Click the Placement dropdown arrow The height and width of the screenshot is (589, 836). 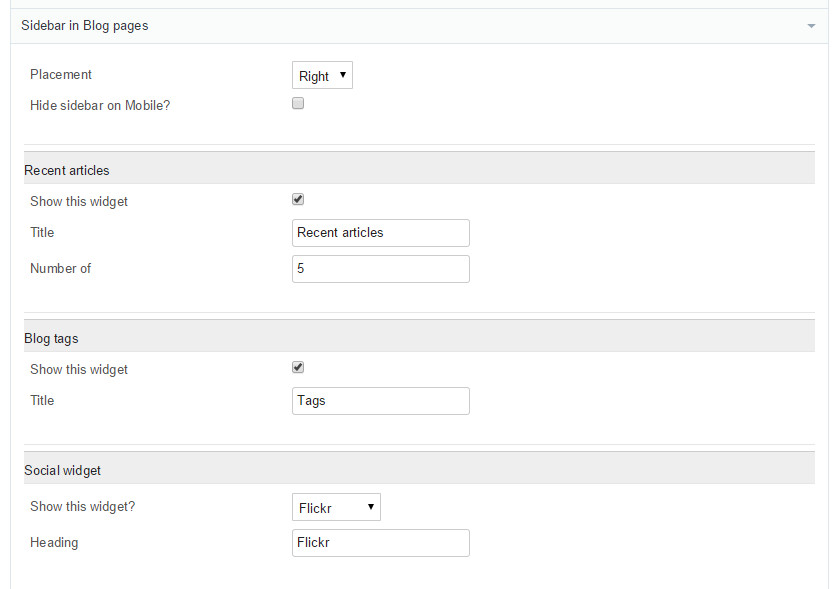point(343,75)
